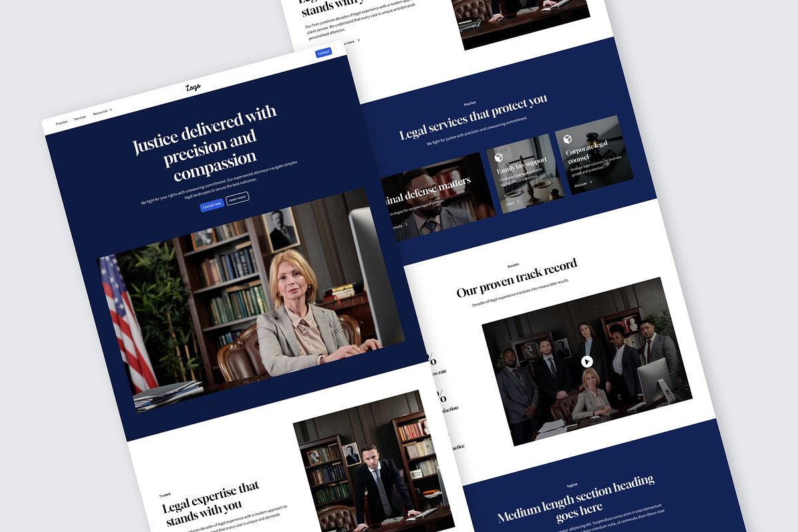Click the 'Practice' tagline above Legal services heading
798x532 pixels.
[x=470, y=104]
